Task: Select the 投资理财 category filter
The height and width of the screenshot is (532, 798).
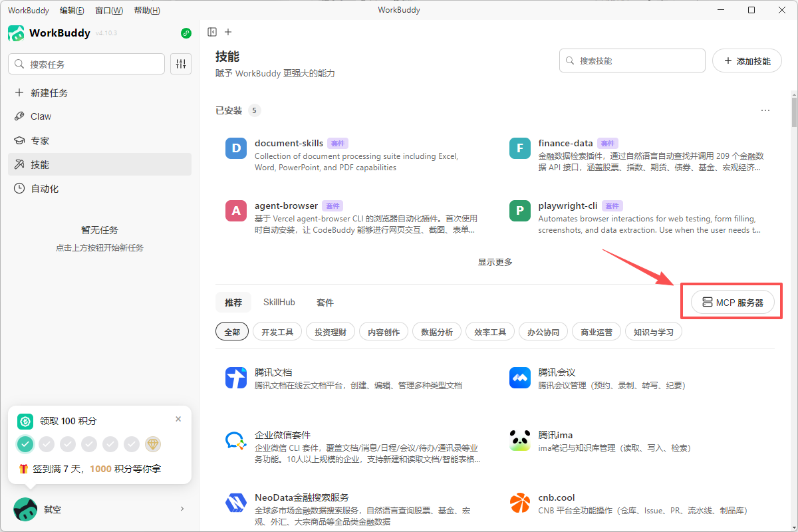Action: tap(331, 332)
